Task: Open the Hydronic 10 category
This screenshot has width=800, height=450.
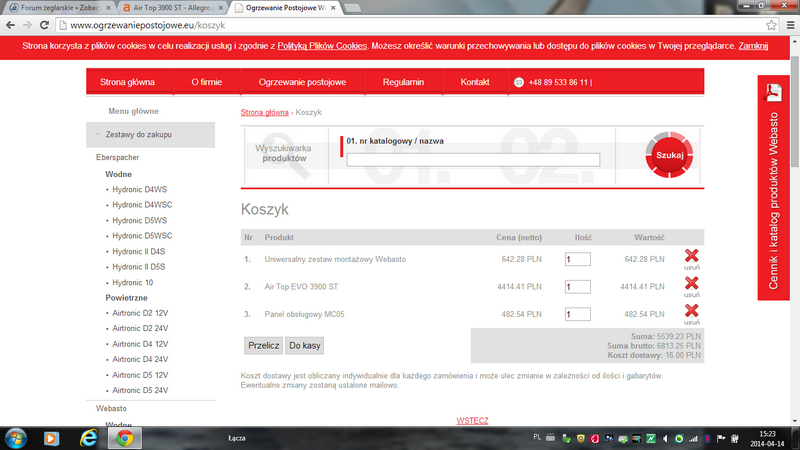Action: click(132, 283)
